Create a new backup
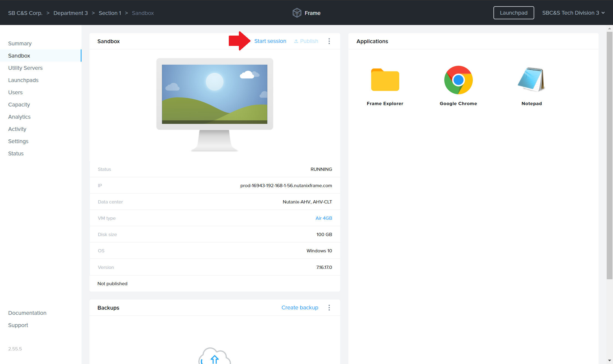Viewport: 613px width, 364px height. click(300, 307)
